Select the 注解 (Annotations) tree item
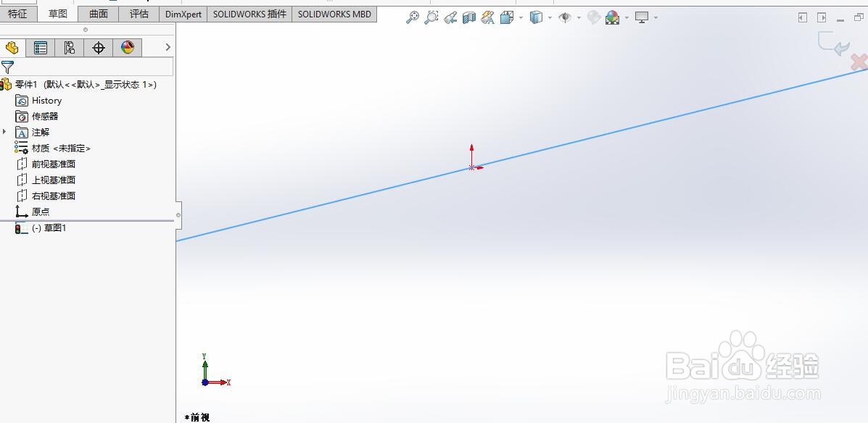The image size is (868, 423). pyautogui.click(x=41, y=132)
